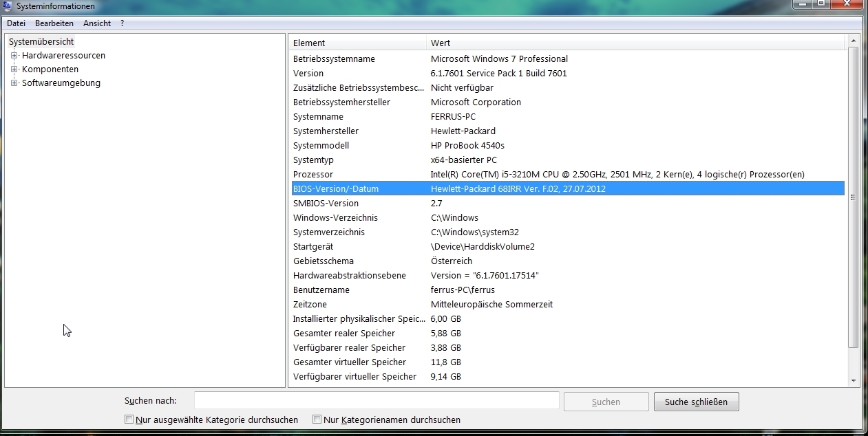Open the Bearbeiten menu

54,23
